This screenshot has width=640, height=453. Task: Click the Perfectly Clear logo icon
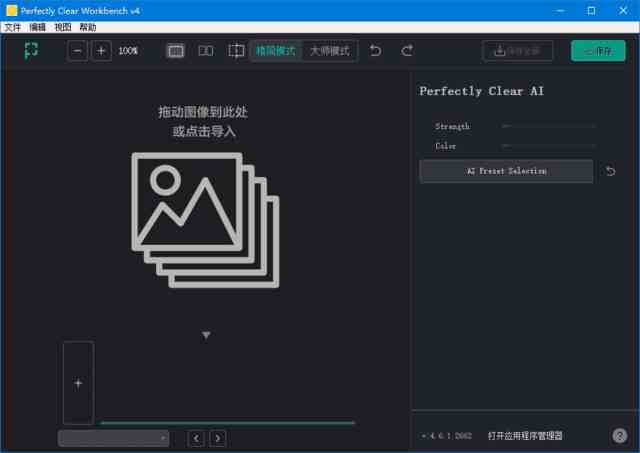(32, 50)
